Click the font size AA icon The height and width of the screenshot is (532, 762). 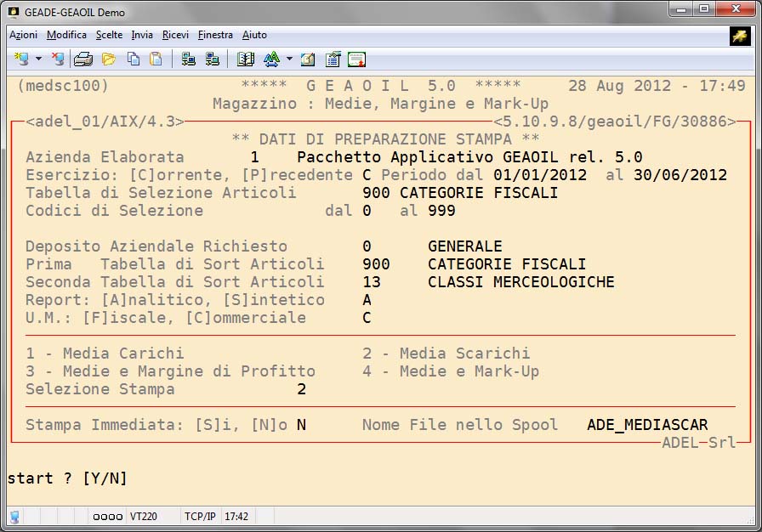coord(271,59)
